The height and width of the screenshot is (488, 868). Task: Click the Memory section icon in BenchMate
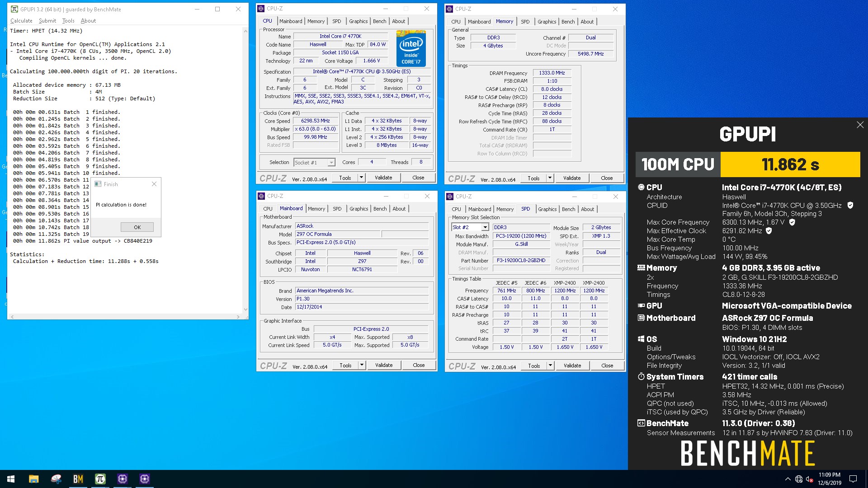[x=641, y=267]
